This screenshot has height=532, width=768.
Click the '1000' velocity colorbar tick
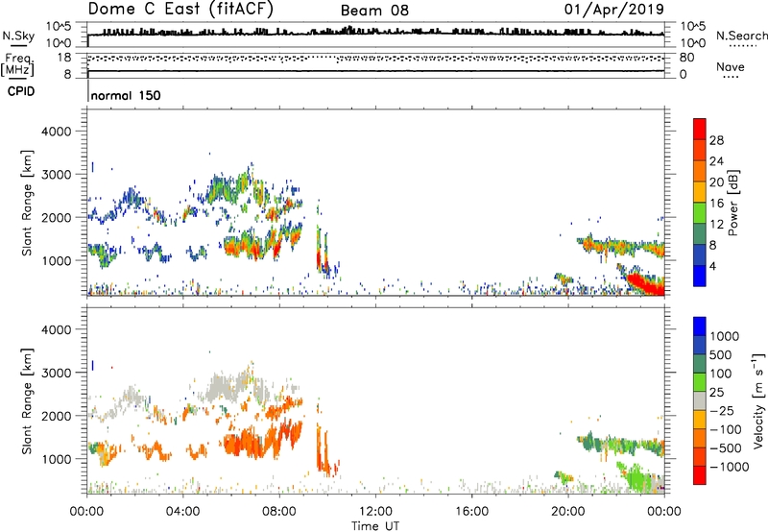725,336
